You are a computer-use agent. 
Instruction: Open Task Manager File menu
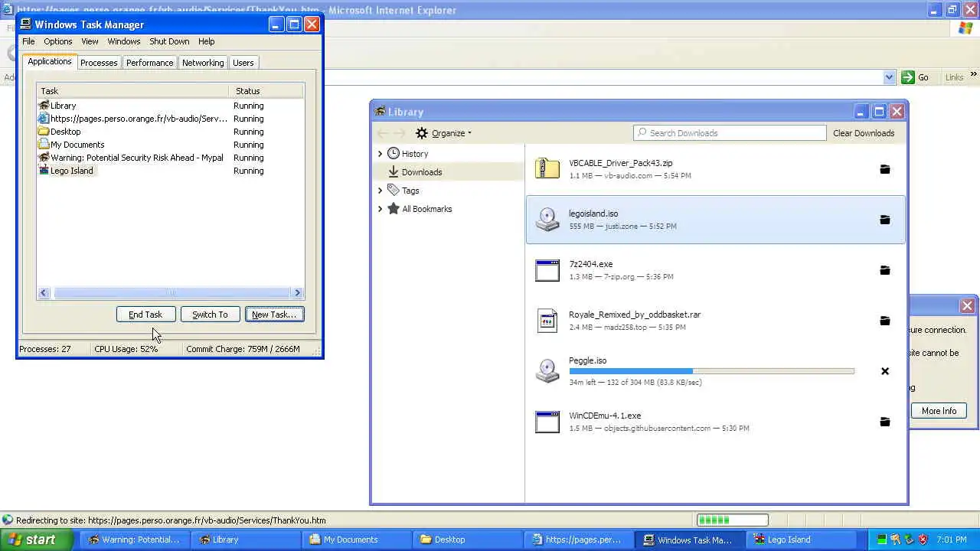28,41
